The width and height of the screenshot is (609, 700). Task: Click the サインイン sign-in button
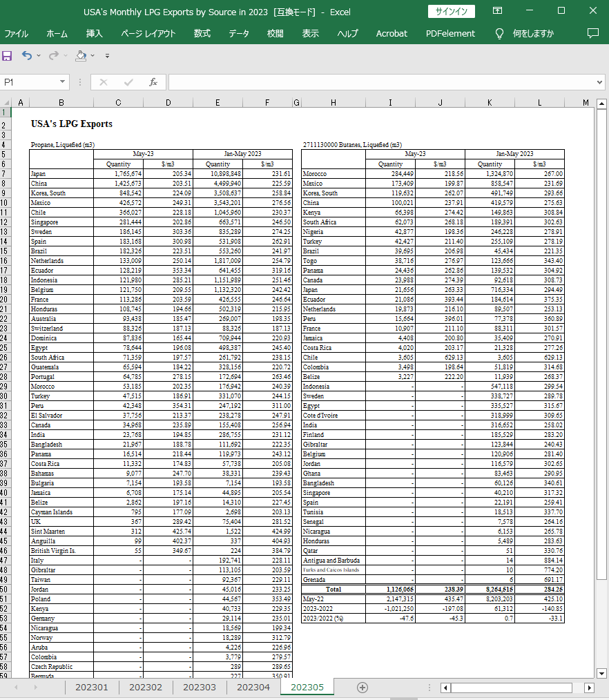point(452,11)
